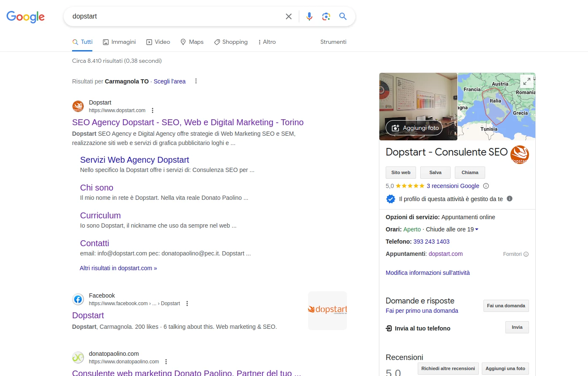Switch to the Immagini tab

[x=119, y=42]
